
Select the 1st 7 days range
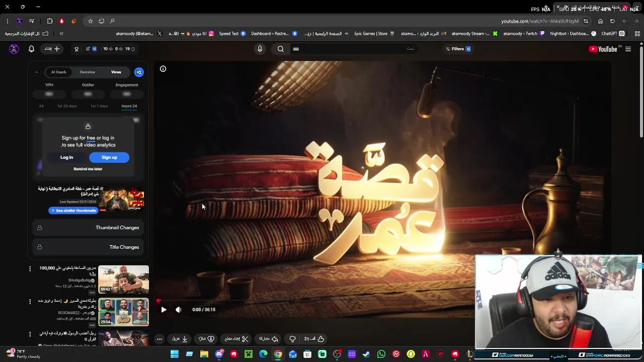(x=99, y=106)
